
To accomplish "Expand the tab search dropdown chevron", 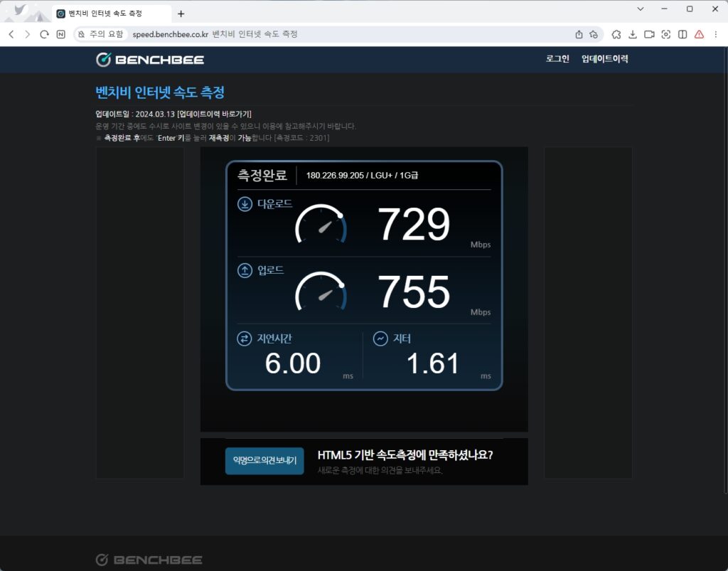I will tap(641, 9).
